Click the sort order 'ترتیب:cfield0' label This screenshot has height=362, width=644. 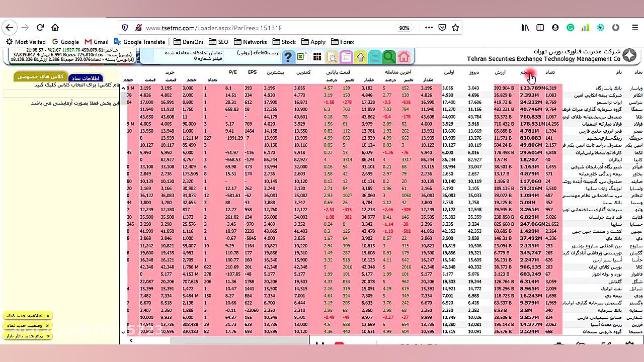tap(258, 52)
